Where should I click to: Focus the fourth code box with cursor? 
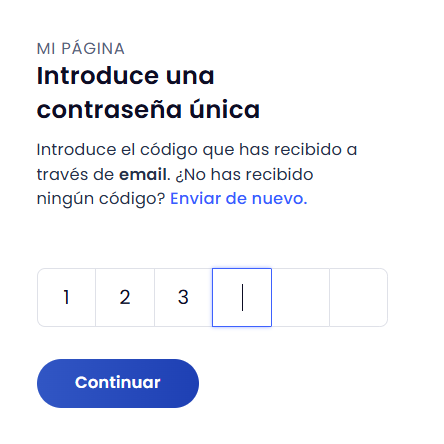[x=242, y=297]
